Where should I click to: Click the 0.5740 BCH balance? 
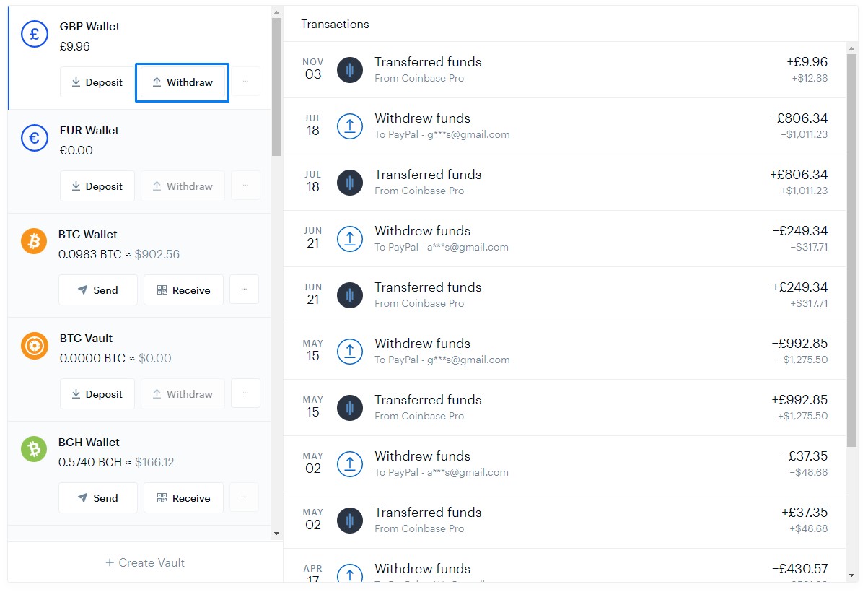(90, 462)
